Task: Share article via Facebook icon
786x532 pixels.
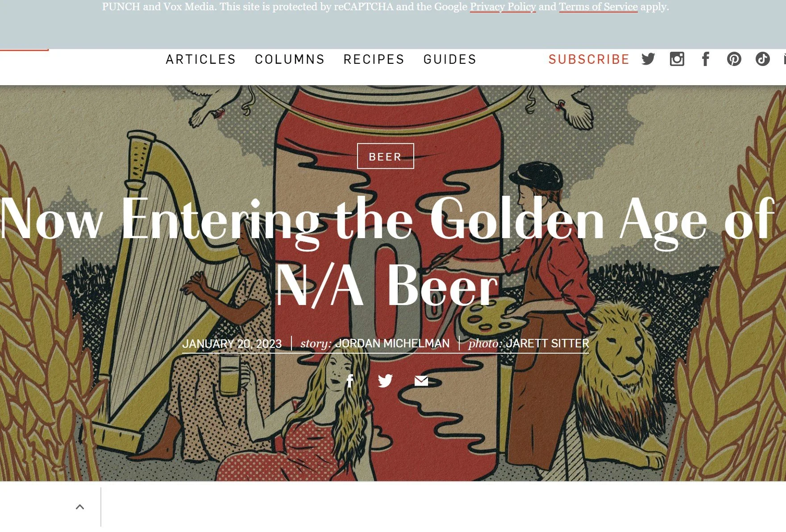Action: click(350, 380)
